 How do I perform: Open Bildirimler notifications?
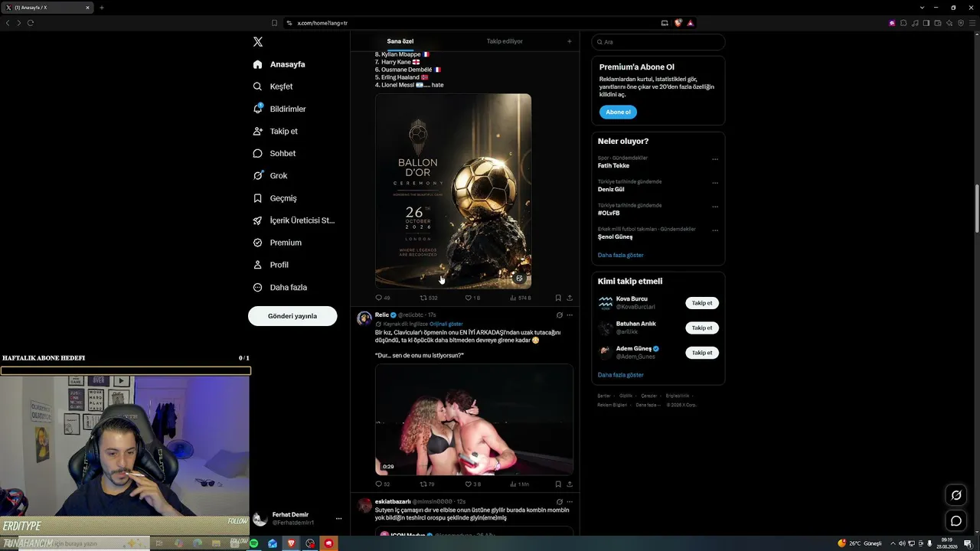pyautogui.click(x=279, y=109)
